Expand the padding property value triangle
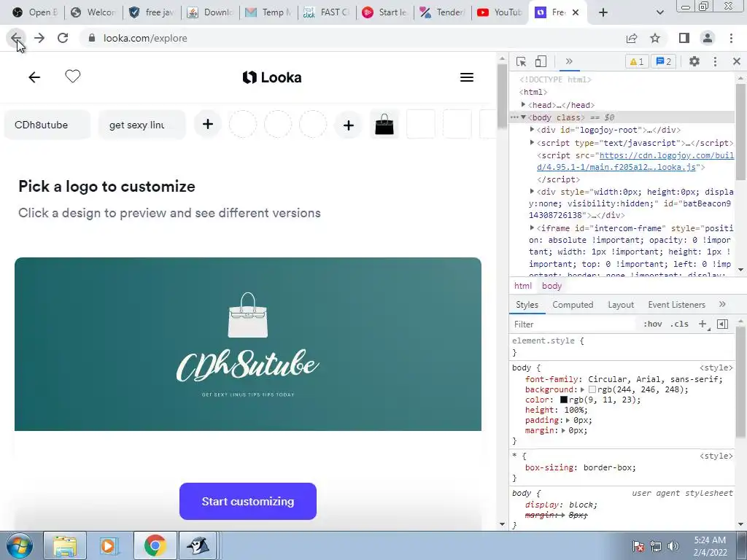The height and width of the screenshot is (560, 747). (x=568, y=421)
